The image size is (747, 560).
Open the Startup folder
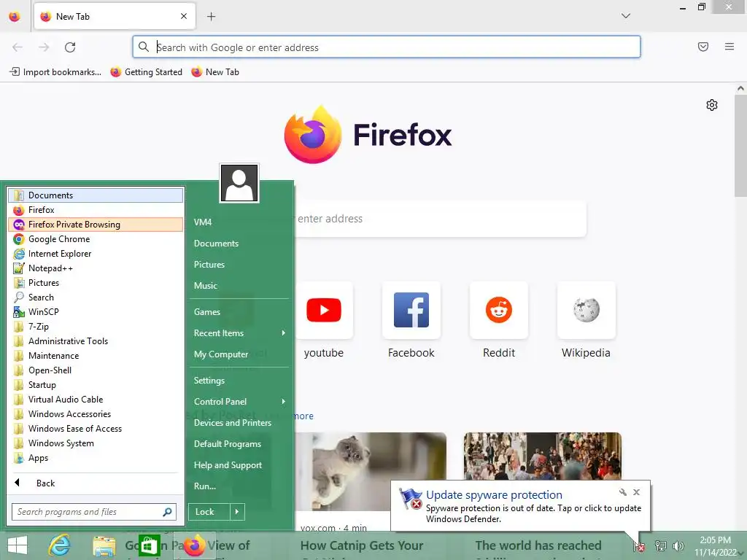96,385
